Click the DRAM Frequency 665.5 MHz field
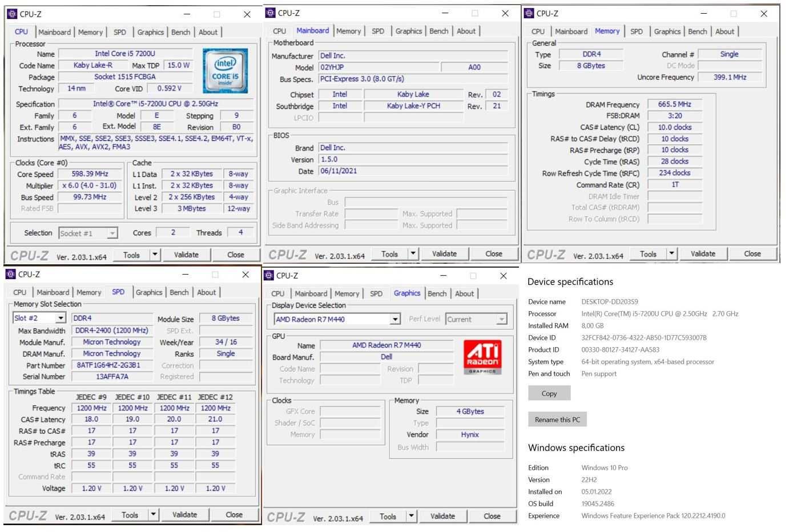789x532 pixels. [674, 104]
